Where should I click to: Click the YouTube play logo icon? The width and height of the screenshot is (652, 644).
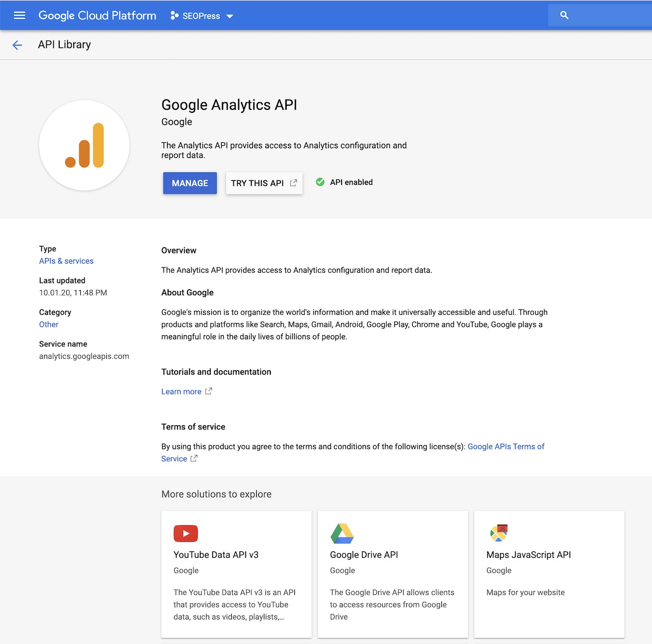tap(186, 534)
